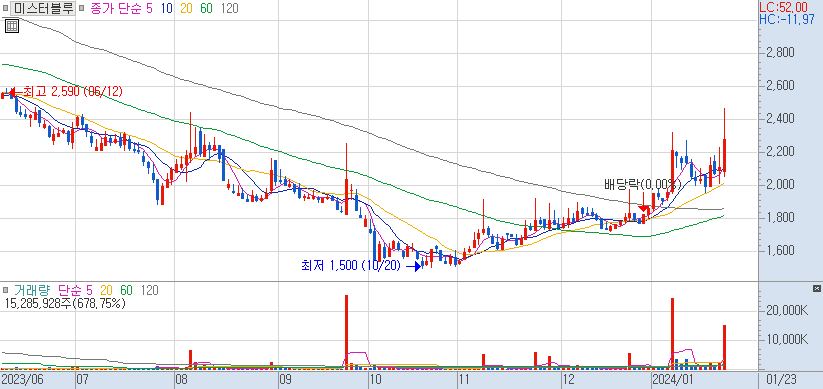Click the 10,000K volume axis label
This screenshot has height=389, width=823.
pyautogui.click(x=786, y=339)
